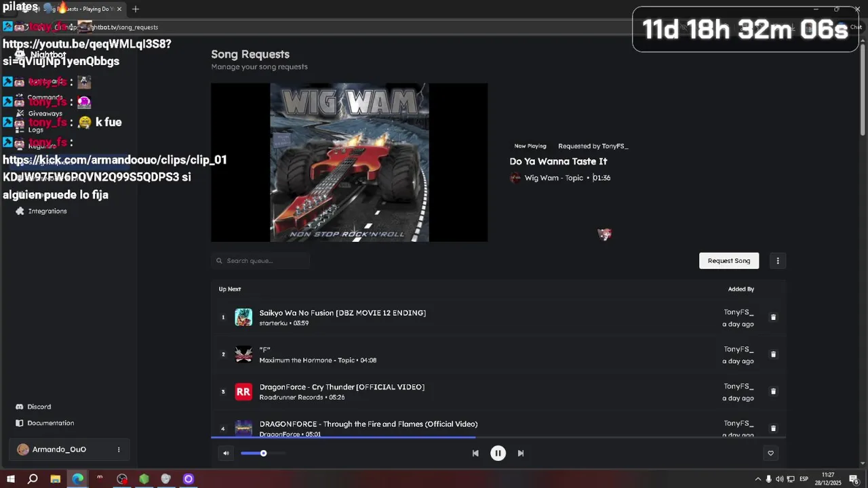Select the DragonForce Cry Thunder song title
The height and width of the screenshot is (488, 868).
click(x=342, y=387)
